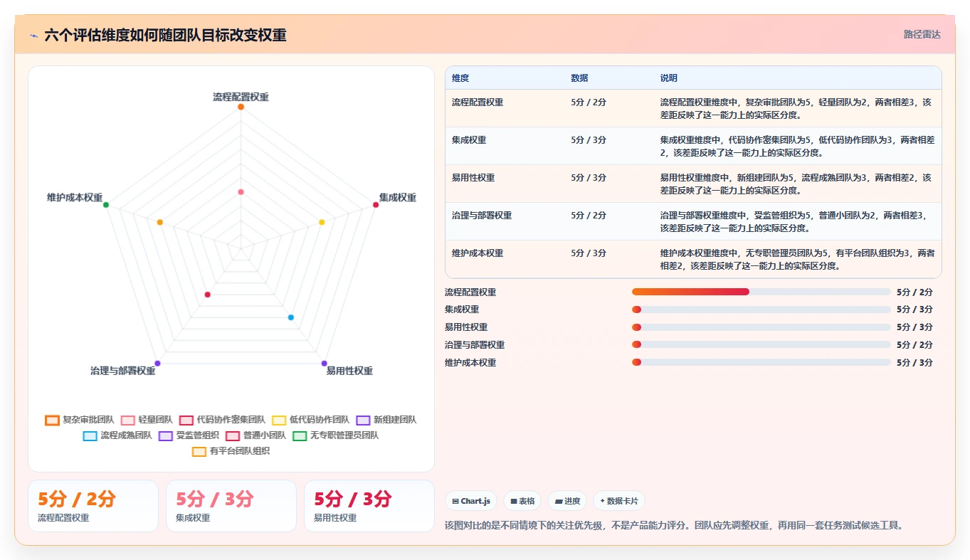Click the 治理与部署权重 radar axis label
Viewport: 970px width, 560px height.
tap(122, 371)
